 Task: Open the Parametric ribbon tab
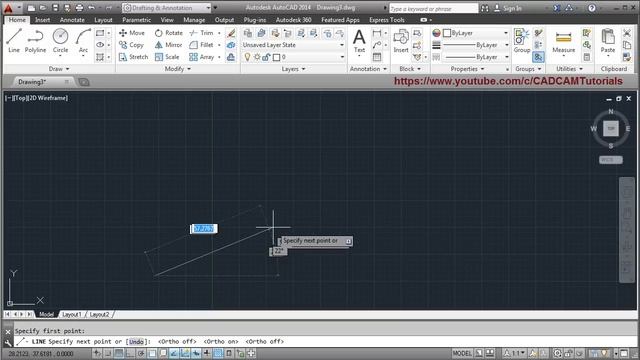[136, 20]
